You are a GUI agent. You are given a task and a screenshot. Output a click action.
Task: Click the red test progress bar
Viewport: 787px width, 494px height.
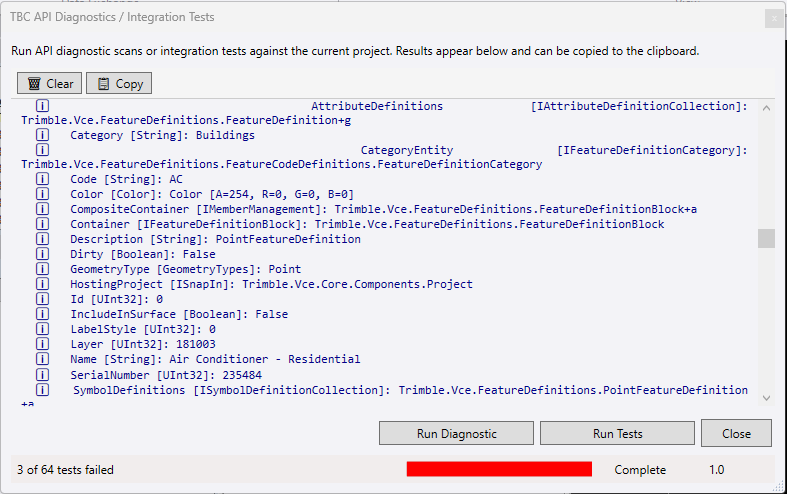[499, 469]
